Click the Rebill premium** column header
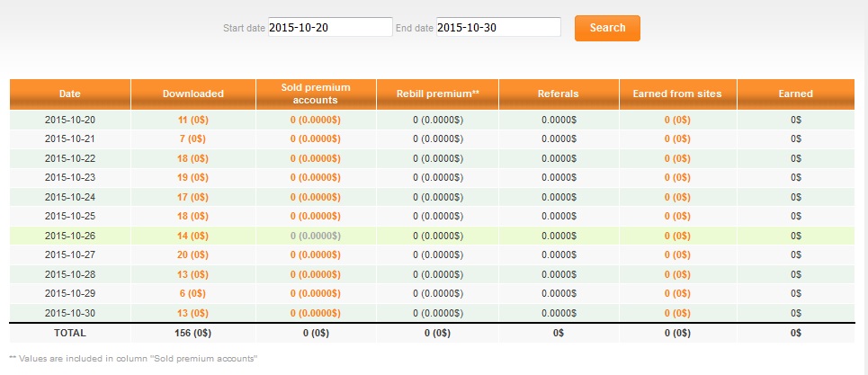 (x=437, y=94)
